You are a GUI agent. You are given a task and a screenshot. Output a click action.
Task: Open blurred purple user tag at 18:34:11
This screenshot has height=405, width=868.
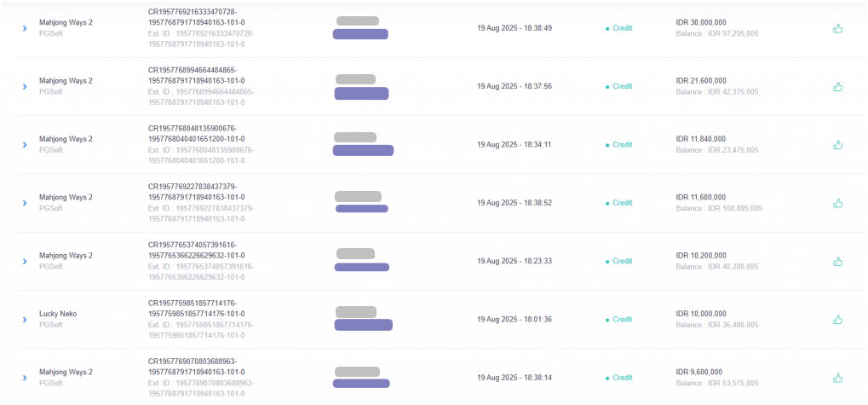[x=363, y=150]
